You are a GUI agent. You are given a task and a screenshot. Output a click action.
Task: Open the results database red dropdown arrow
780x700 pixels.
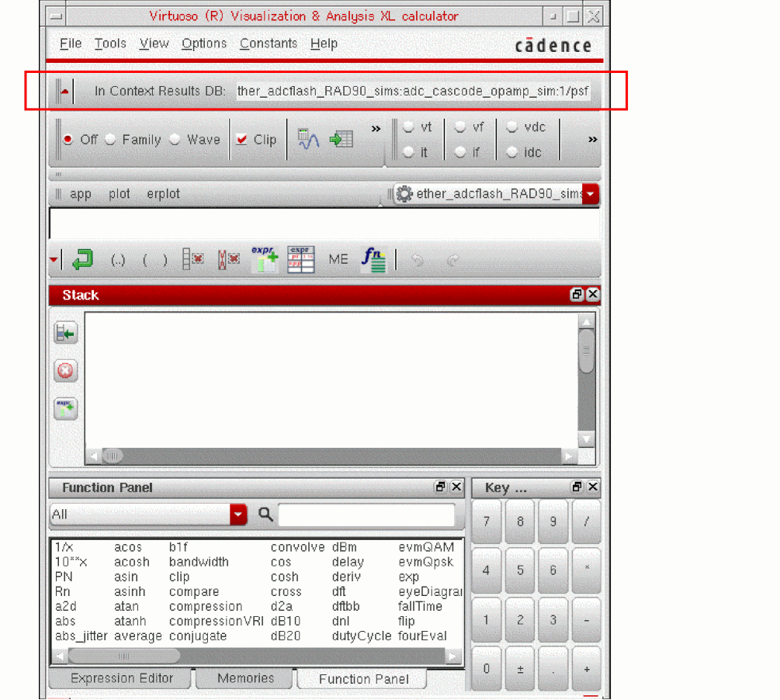tap(591, 194)
